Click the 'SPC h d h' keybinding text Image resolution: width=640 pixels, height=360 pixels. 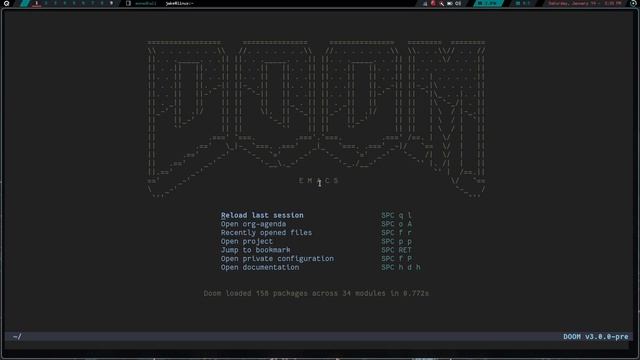(x=400, y=267)
